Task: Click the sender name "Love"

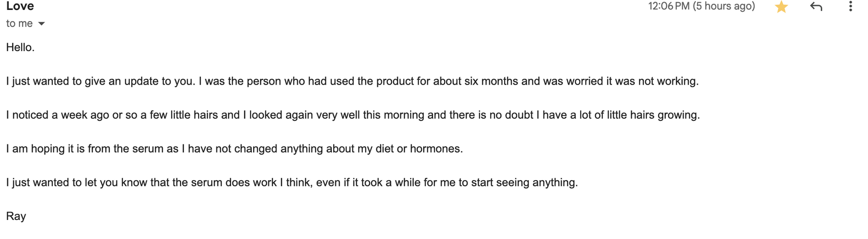Action: tap(20, 6)
